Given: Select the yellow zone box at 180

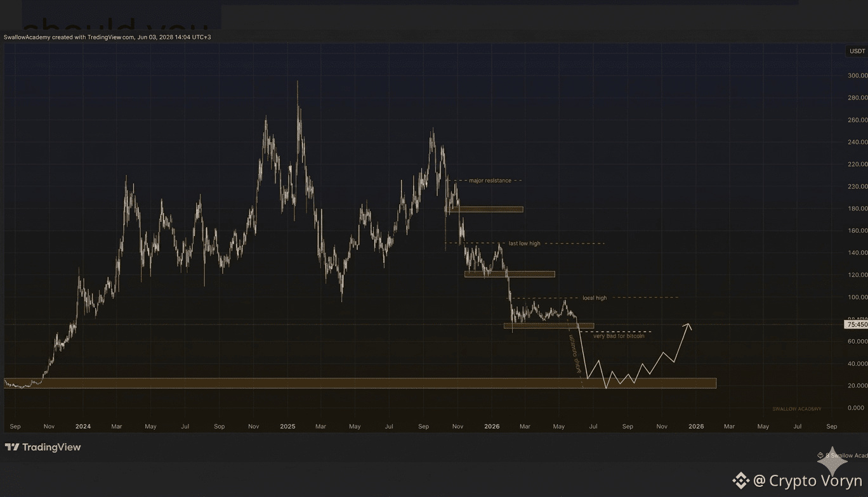Looking at the screenshot, I should click(484, 209).
